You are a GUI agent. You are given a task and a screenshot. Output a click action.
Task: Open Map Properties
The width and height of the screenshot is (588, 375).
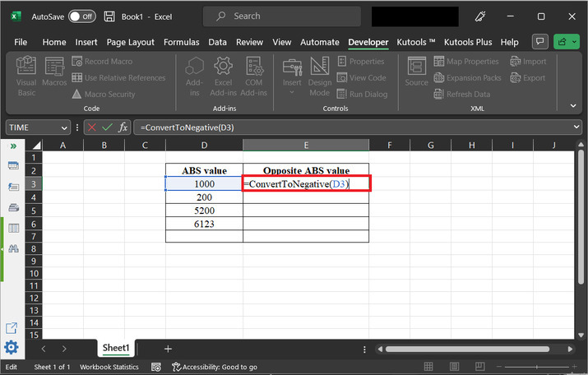(x=466, y=61)
